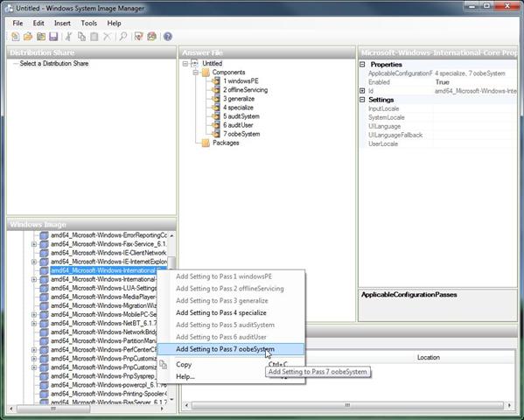Click the InputLocale setting value field
The width and height of the screenshot is (524, 420).
(474, 108)
